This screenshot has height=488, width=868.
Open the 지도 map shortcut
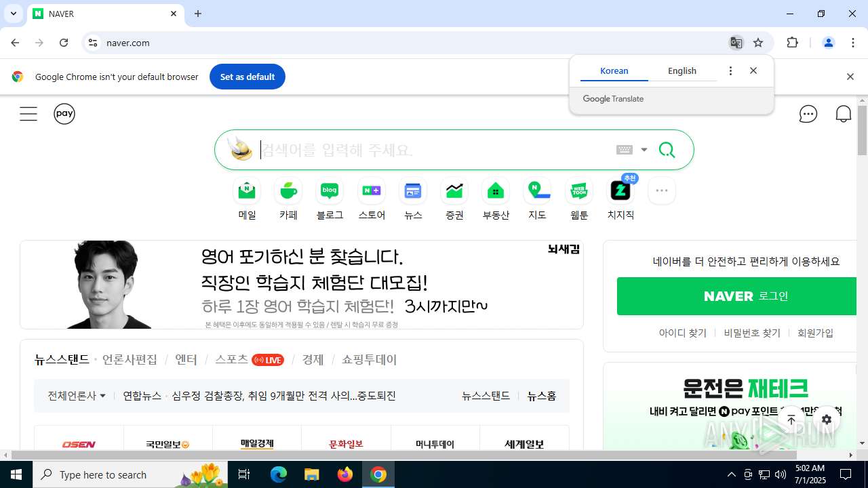(538, 199)
